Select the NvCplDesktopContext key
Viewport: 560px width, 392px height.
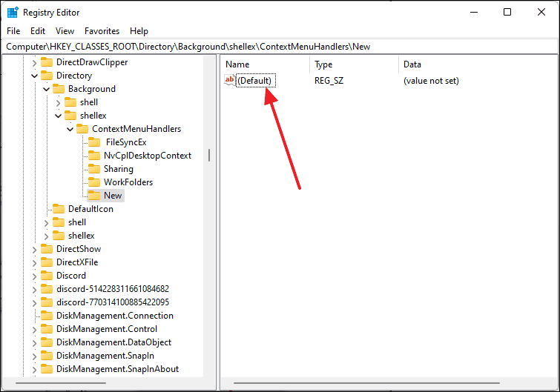148,156
